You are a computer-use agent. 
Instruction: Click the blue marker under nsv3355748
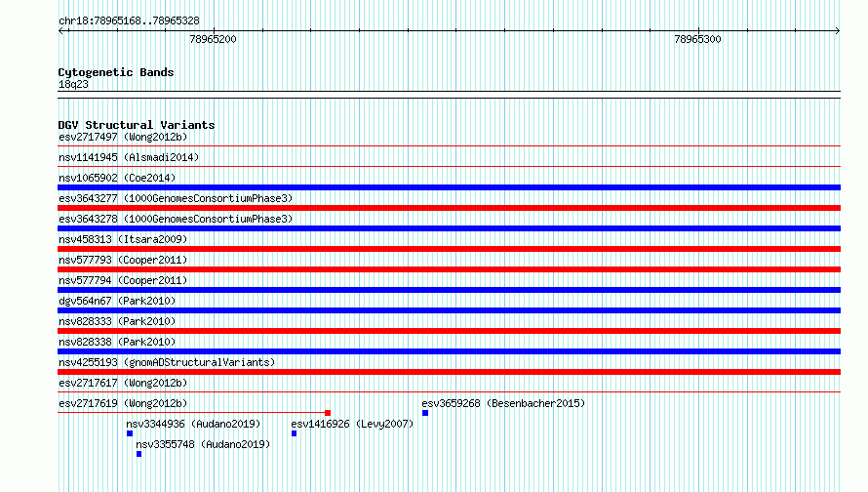tap(138, 454)
